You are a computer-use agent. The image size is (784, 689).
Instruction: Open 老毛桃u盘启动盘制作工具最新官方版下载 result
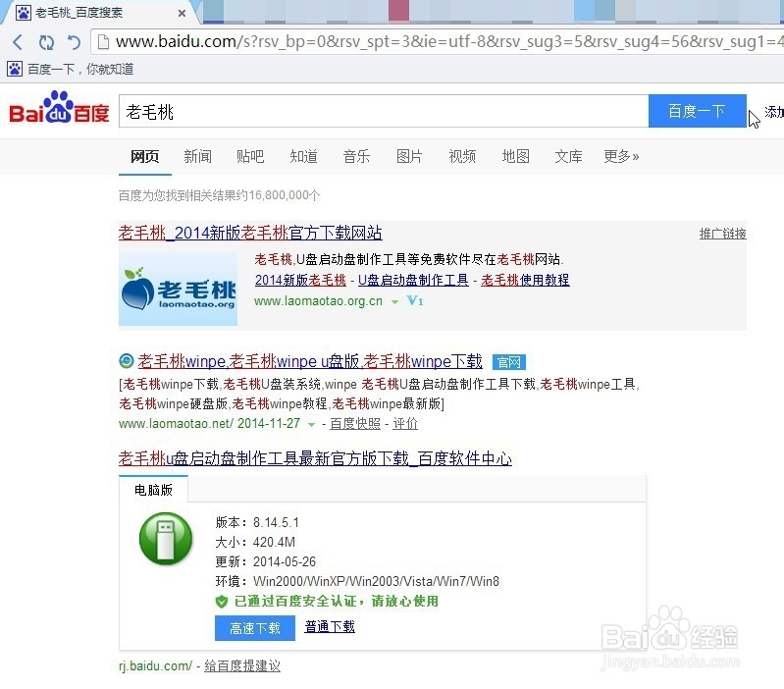tap(315, 458)
